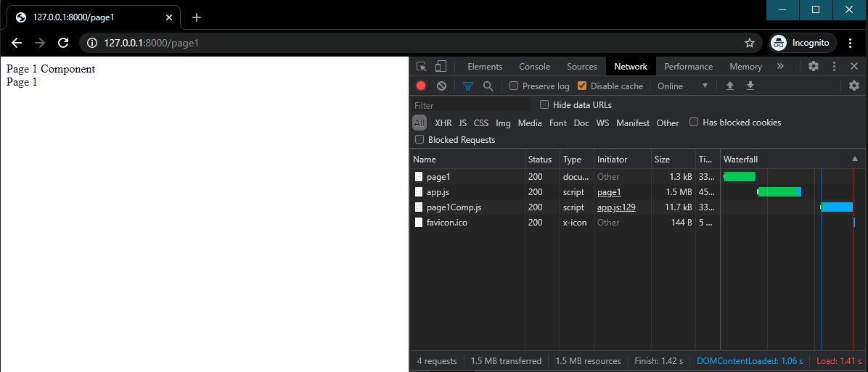
Task: Enable Preserve log checkbox
Action: [x=514, y=86]
